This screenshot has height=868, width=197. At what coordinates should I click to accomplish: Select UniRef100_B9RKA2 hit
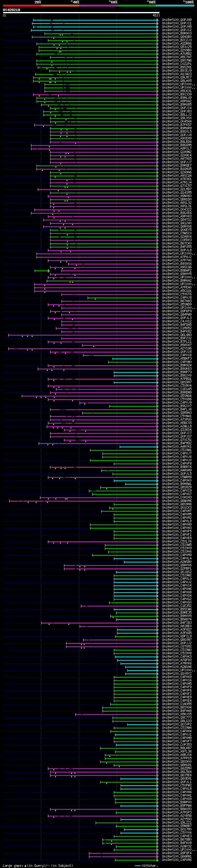pos(177,281)
